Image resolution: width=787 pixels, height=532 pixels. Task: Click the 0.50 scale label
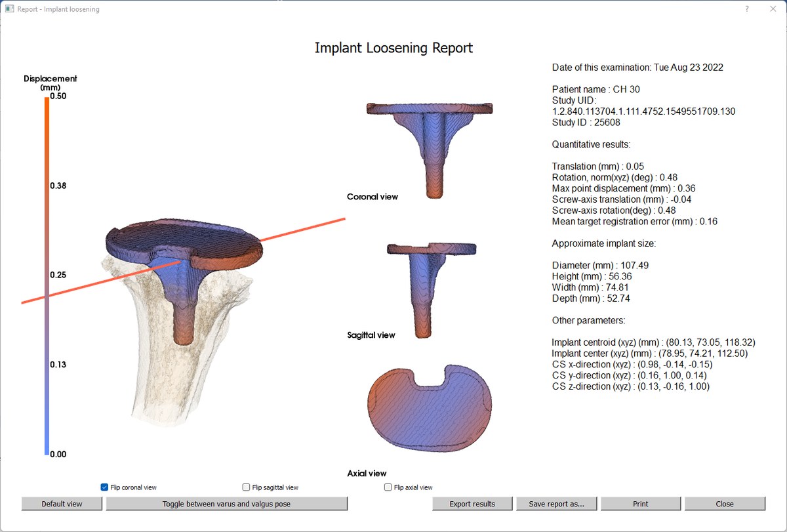point(58,96)
